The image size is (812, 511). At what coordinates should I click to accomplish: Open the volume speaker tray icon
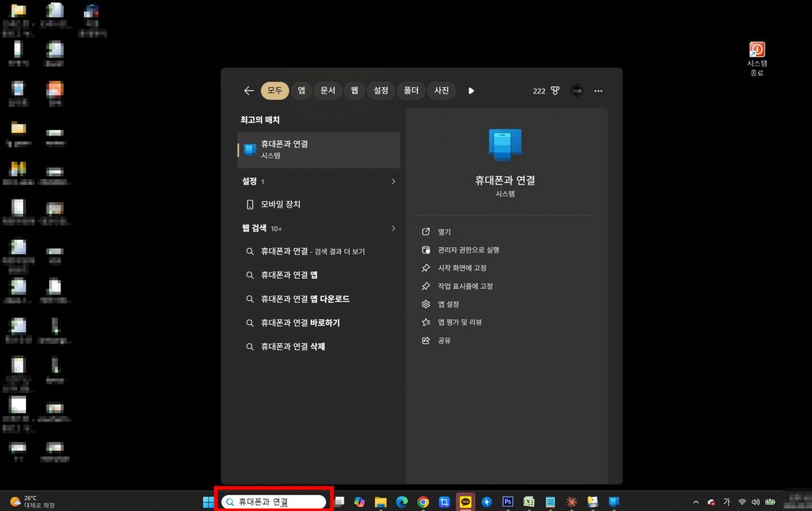pyautogui.click(x=756, y=501)
